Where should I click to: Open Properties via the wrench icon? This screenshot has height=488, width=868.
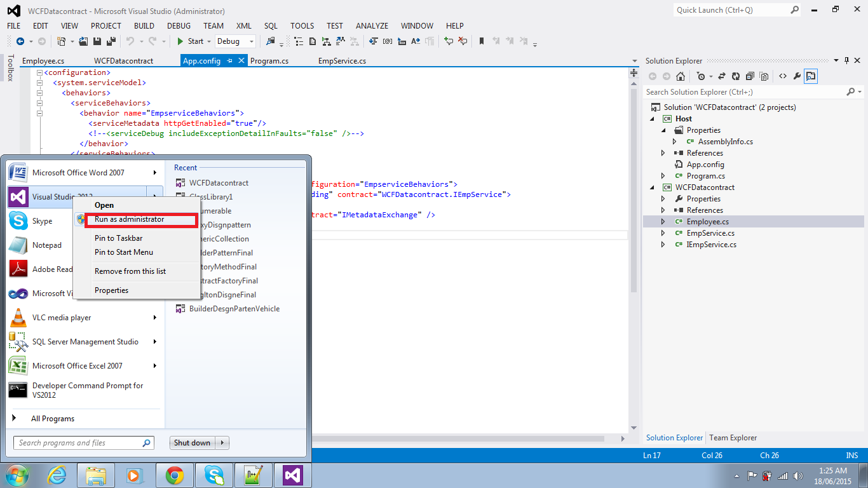point(797,76)
